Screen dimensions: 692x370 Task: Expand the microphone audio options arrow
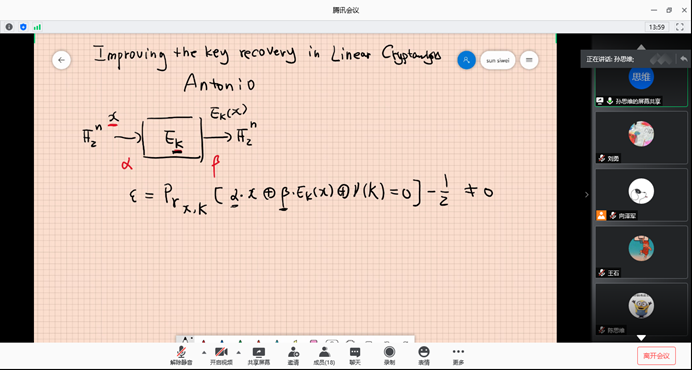[x=204, y=352]
